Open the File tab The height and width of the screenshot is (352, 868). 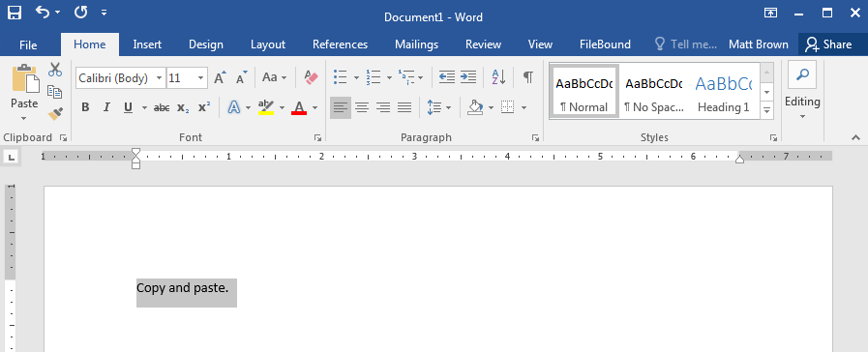(28, 44)
